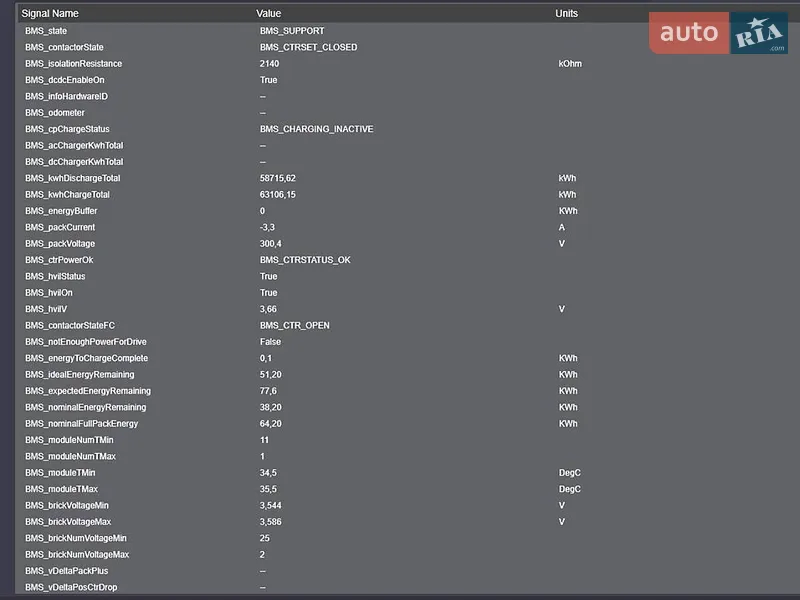Select the BMS_hvilStatus signal name
This screenshot has width=800, height=600.
[x=55, y=276]
